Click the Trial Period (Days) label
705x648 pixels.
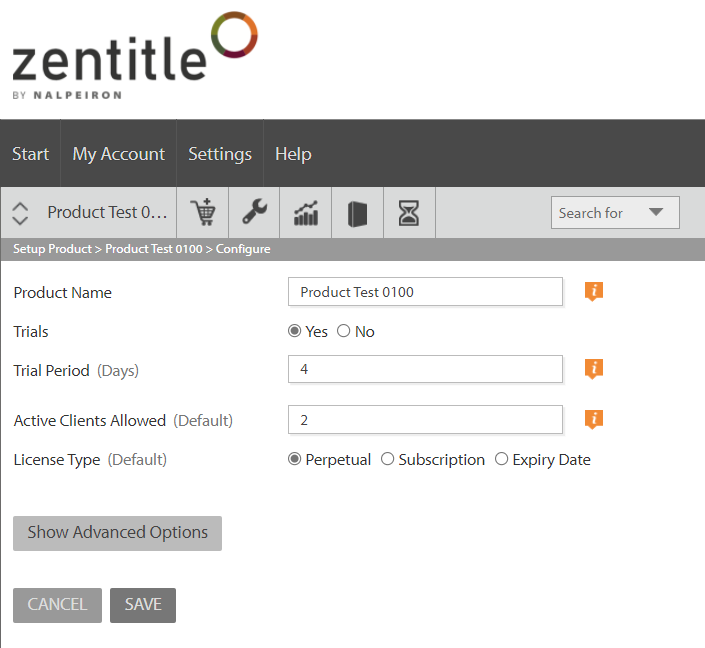tap(76, 371)
